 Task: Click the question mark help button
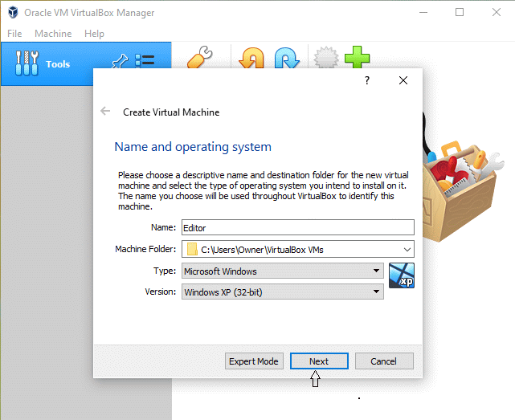[x=367, y=80]
